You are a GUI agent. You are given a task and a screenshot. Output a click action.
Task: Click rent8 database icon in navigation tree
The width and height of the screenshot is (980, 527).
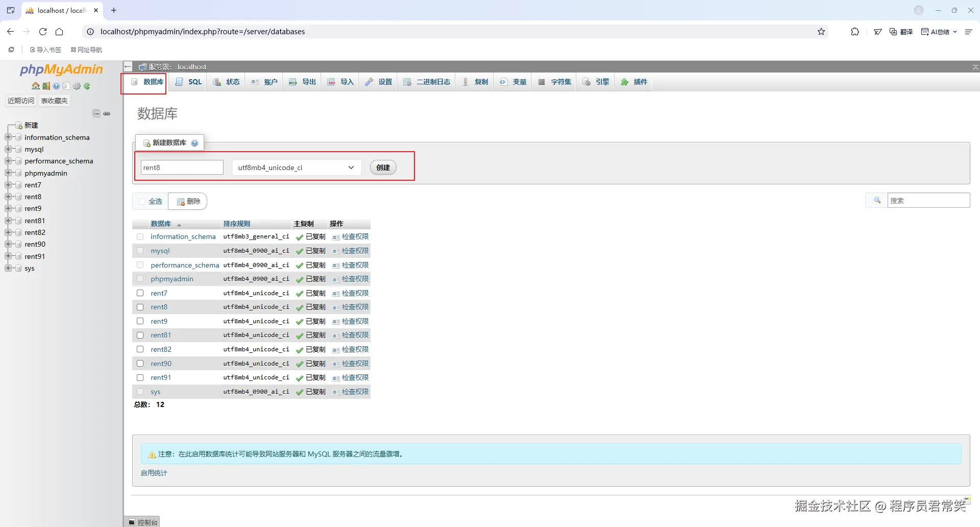click(19, 197)
